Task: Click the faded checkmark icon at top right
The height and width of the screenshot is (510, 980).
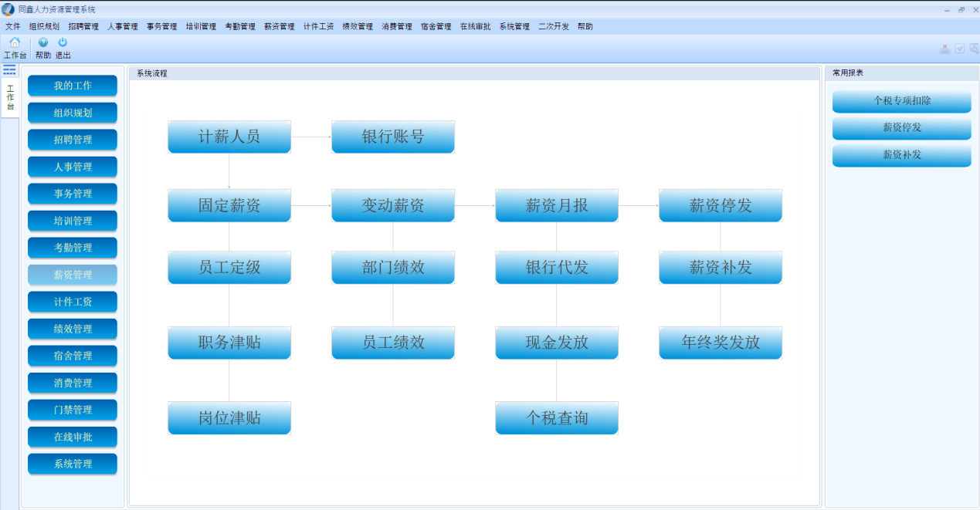Action: point(960,49)
